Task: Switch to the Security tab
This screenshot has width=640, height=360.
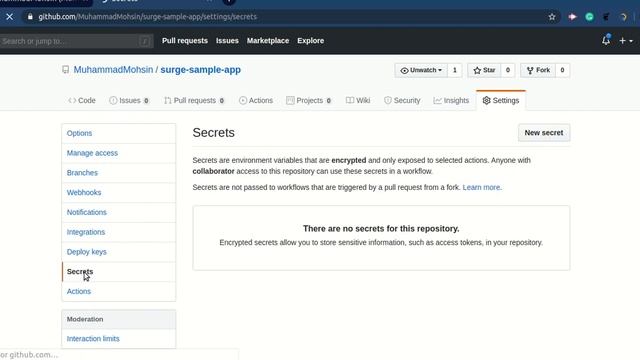Action: click(x=402, y=100)
